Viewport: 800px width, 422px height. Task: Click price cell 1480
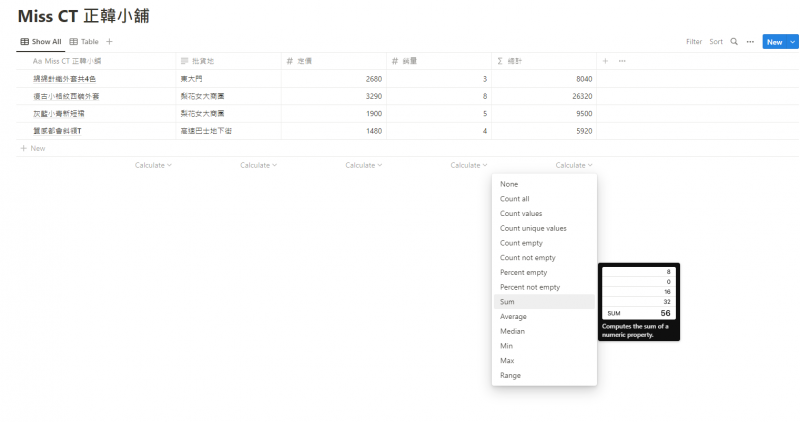(334, 131)
